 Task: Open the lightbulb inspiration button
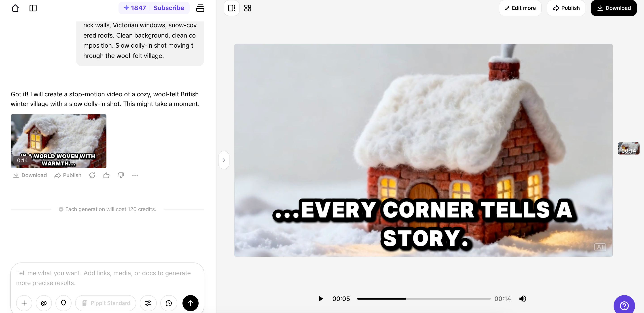(64, 303)
